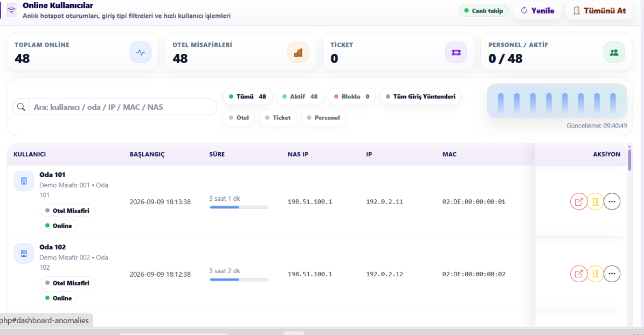
Task: Click the building icon next to Oda 101
Action: pos(24,181)
